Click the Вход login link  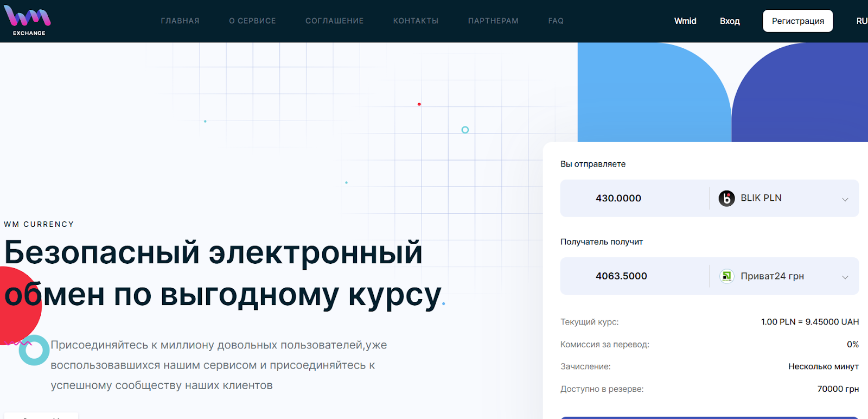730,21
